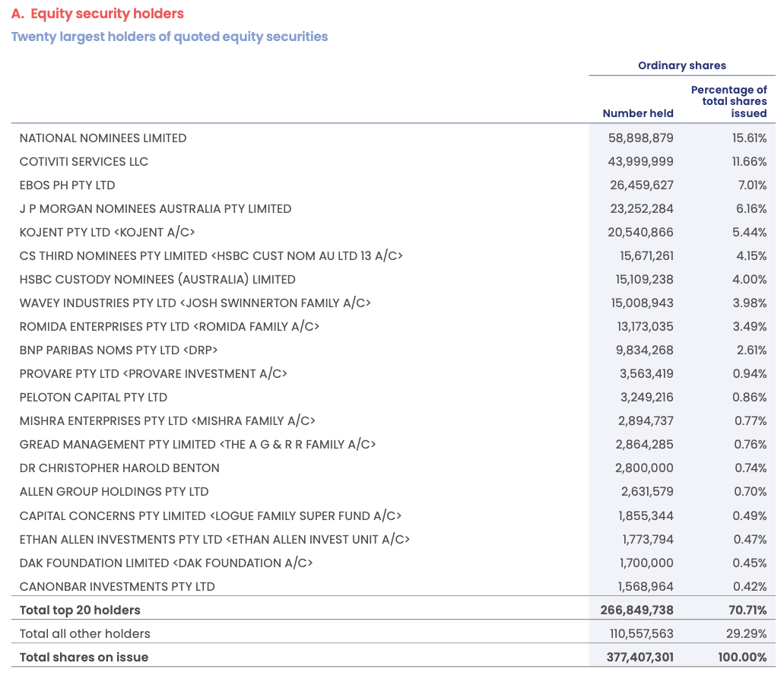The image size is (784, 682).
Task: Click the value 58,898,879
Action: [x=641, y=138]
